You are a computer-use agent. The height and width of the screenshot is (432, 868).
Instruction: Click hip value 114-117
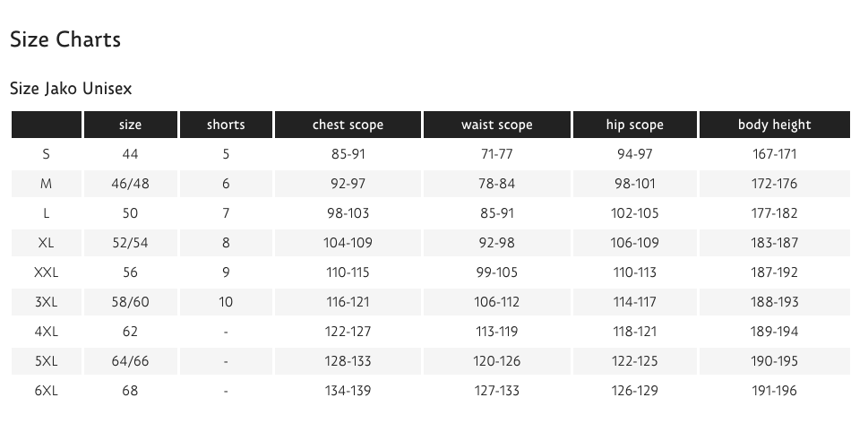click(x=635, y=302)
